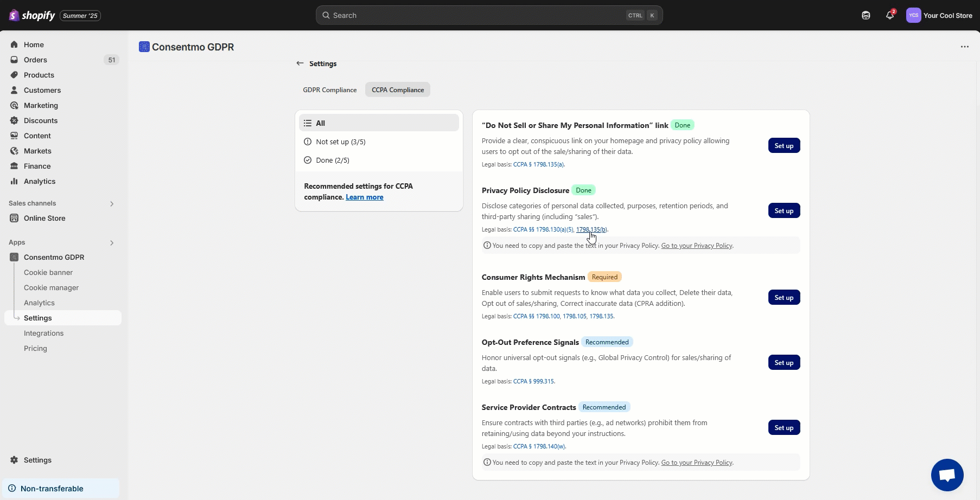
Task: Switch to the GDPR Compliance tab
Action: click(x=330, y=89)
